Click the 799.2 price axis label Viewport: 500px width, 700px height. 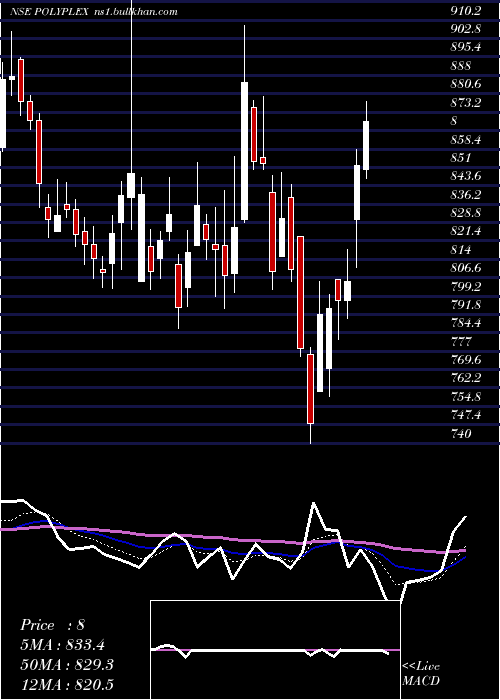click(466, 286)
